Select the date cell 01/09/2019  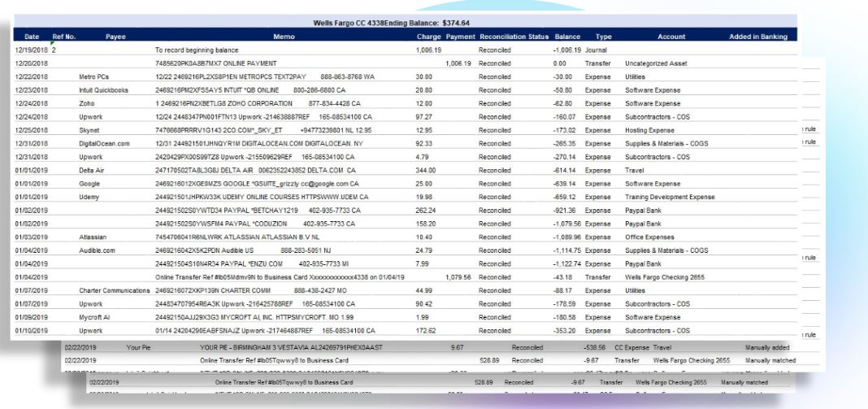32,317
